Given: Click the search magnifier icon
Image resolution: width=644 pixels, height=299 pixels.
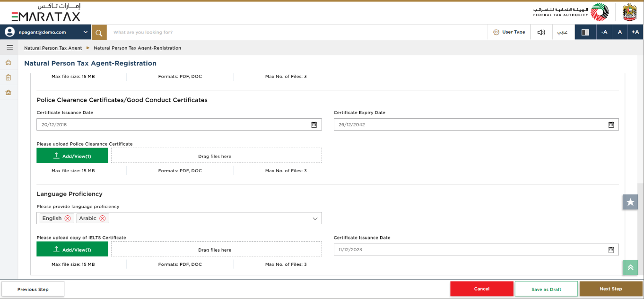Looking at the screenshot, I should (99, 32).
